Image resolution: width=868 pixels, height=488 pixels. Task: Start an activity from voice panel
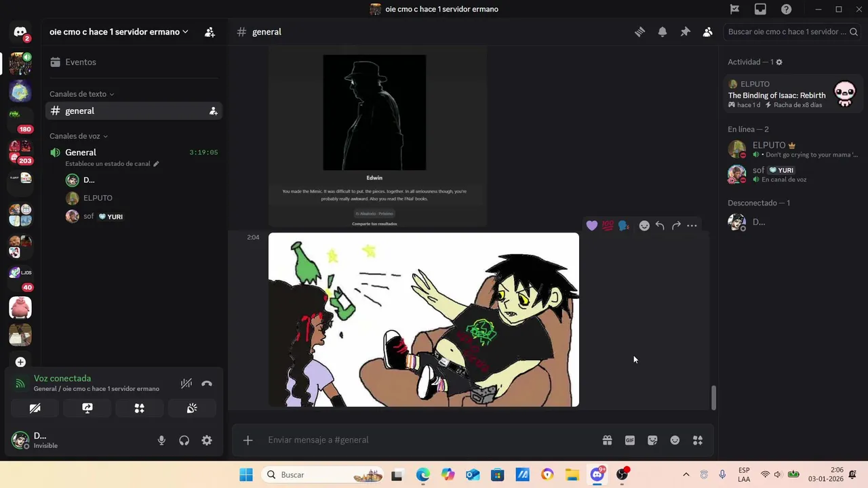pos(140,408)
